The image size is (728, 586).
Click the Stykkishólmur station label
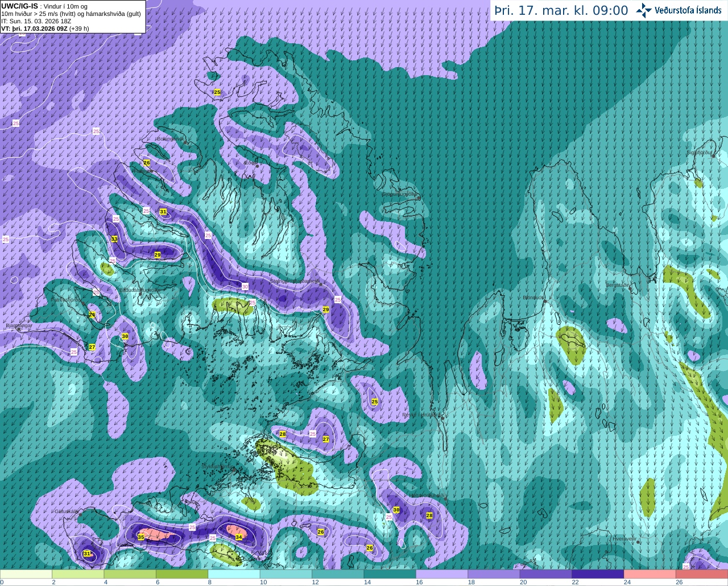pyautogui.click(x=217, y=466)
